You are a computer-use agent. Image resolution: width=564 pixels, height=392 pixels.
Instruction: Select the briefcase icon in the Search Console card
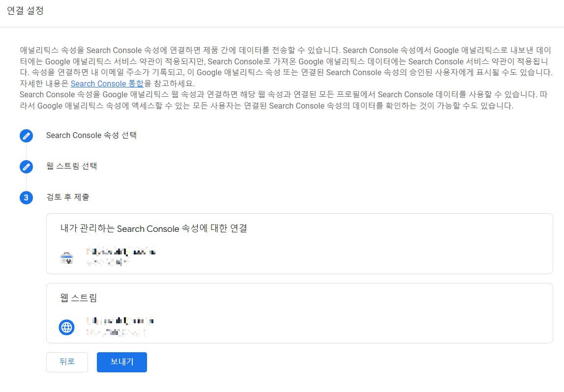coord(67,256)
